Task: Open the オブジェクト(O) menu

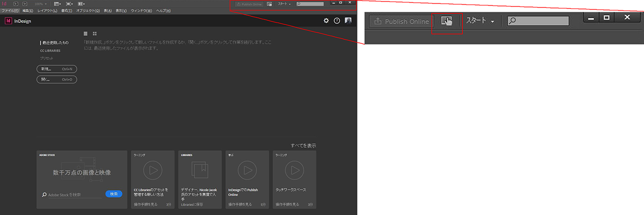Action: point(88,10)
